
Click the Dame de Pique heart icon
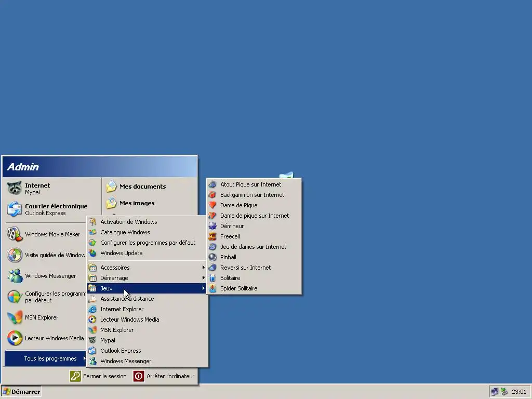212,205
